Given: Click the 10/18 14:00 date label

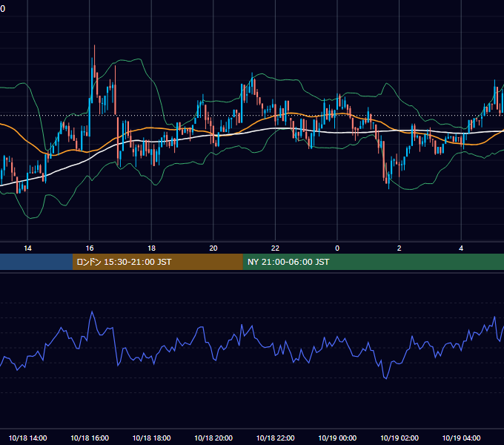Looking at the screenshot, I should tap(27, 438).
